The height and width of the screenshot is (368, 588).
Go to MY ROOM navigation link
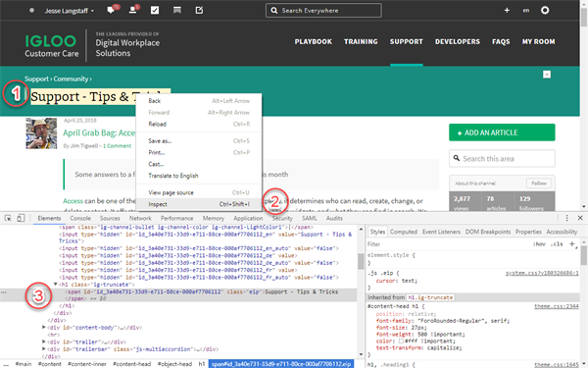538,41
